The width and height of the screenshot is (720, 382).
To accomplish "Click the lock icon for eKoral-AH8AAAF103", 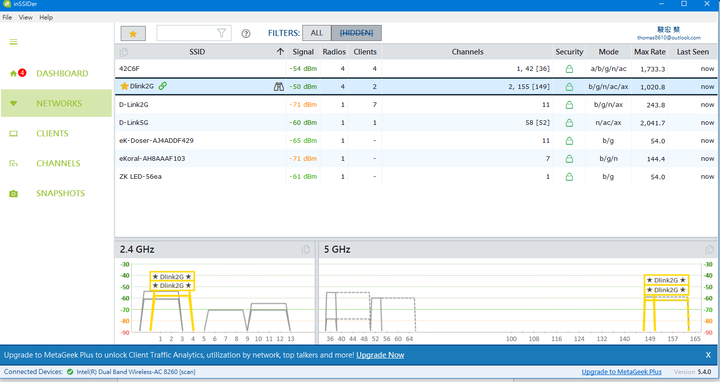I will coord(569,158).
